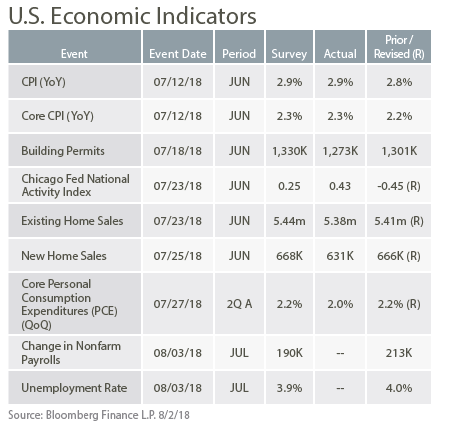The width and height of the screenshot is (454, 428).
Task: Select the Bloomberg Finance L.P. source text
Action: click(x=101, y=415)
